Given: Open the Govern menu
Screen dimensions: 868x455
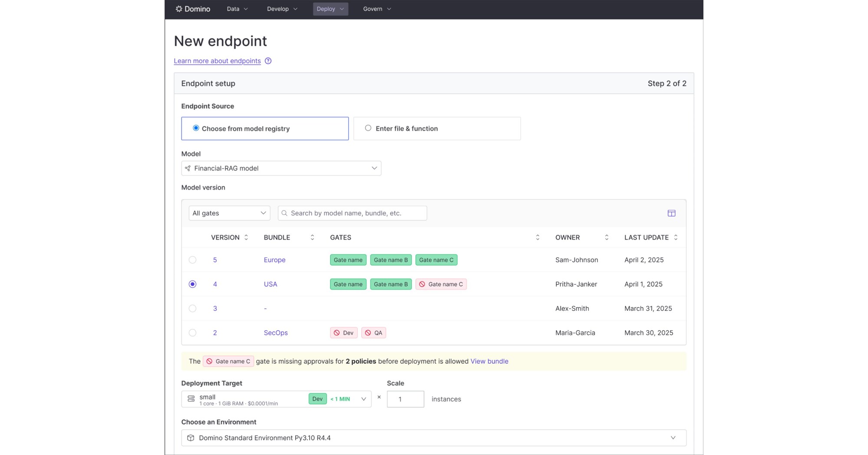Looking at the screenshot, I should pos(377,9).
